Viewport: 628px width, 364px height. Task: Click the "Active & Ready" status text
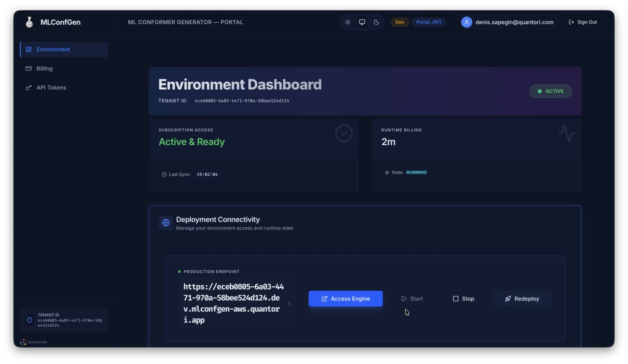click(192, 142)
